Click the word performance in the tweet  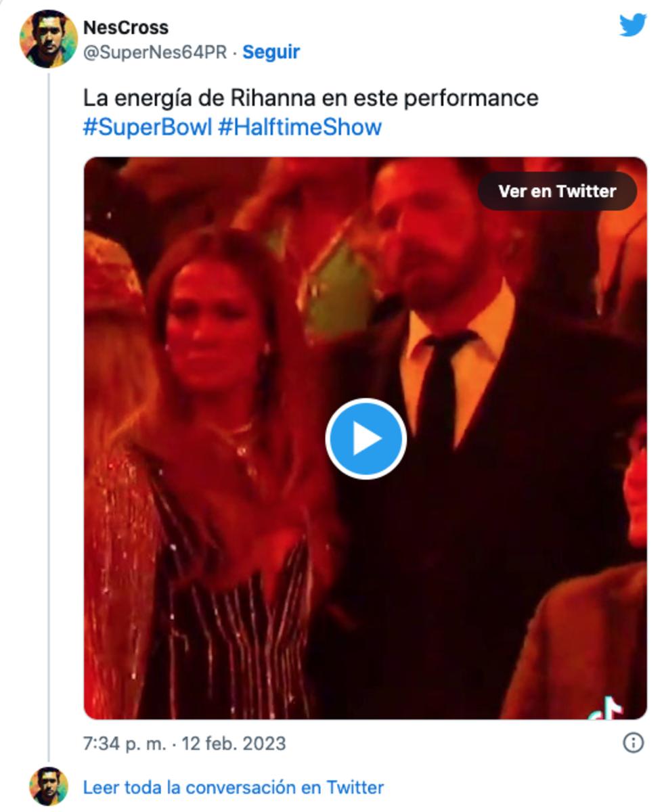[x=471, y=98]
